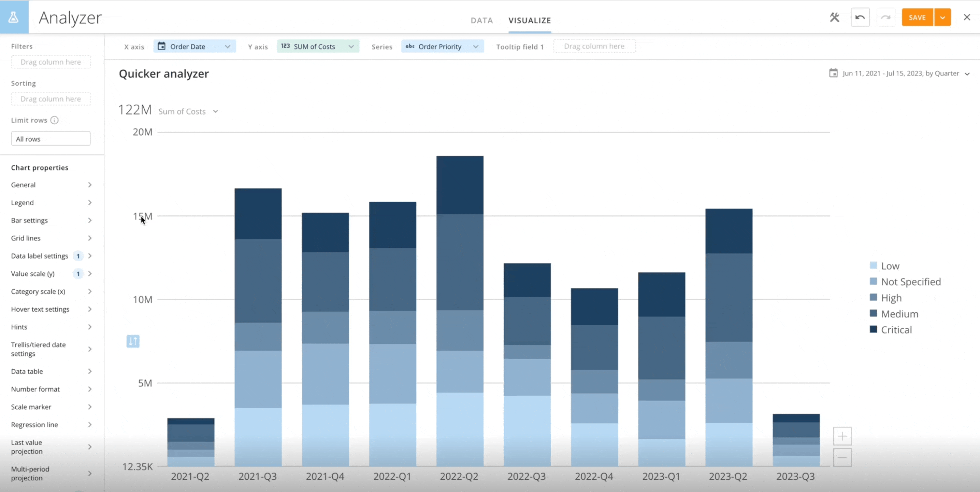Image resolution: width=980 pixels, height=492 pixels.
Task: Click the 'All rows' limit rows field
Action: coord(50,139)
